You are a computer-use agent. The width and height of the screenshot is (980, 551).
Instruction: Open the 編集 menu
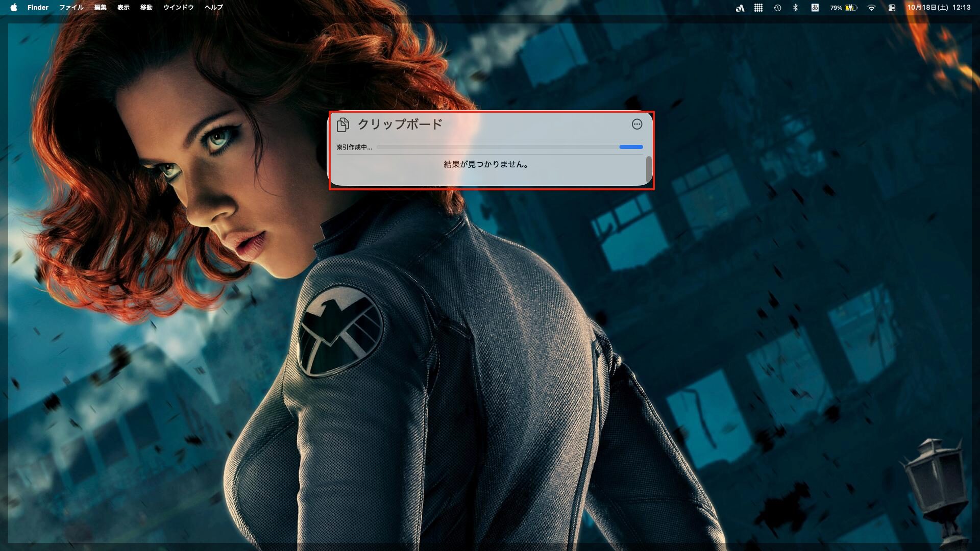(101, 7)
